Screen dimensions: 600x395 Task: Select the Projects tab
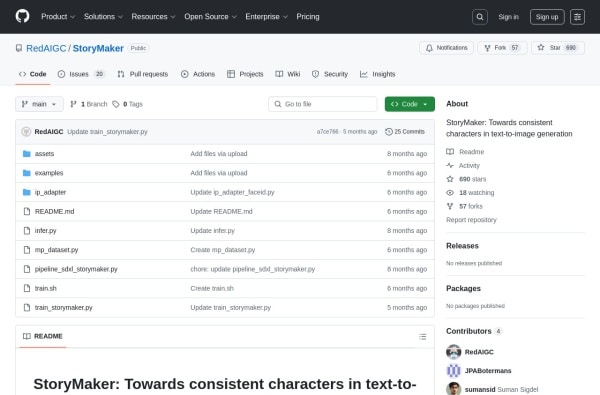(245, 74)
